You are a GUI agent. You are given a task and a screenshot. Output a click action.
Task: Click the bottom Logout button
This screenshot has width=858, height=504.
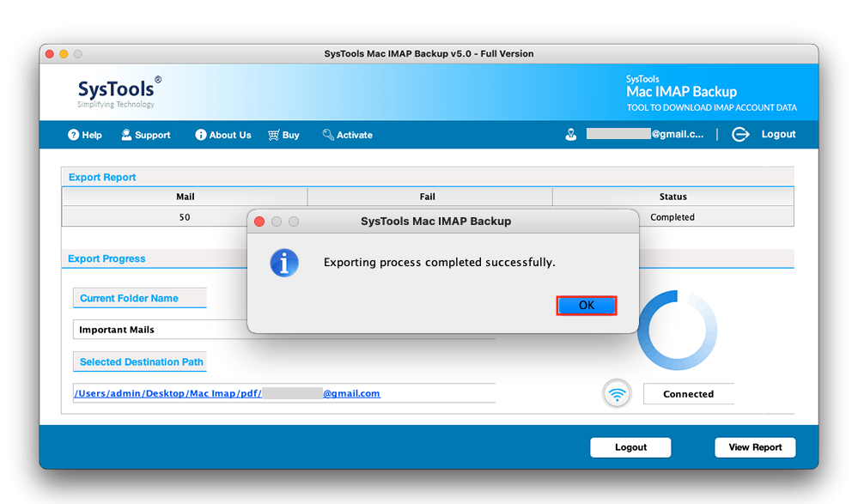pos(630,447)
